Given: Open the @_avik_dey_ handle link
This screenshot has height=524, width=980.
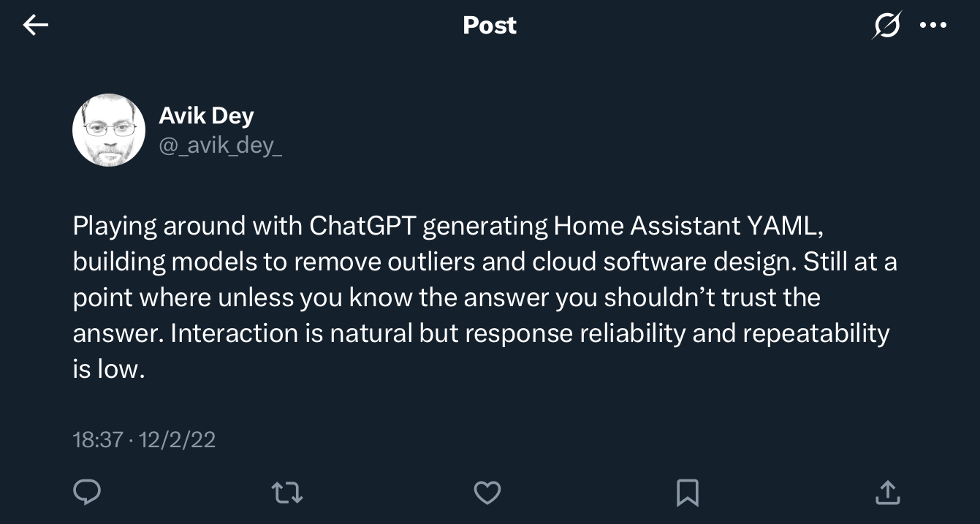Looking at the screenshot, I should (x=220, y=146).
